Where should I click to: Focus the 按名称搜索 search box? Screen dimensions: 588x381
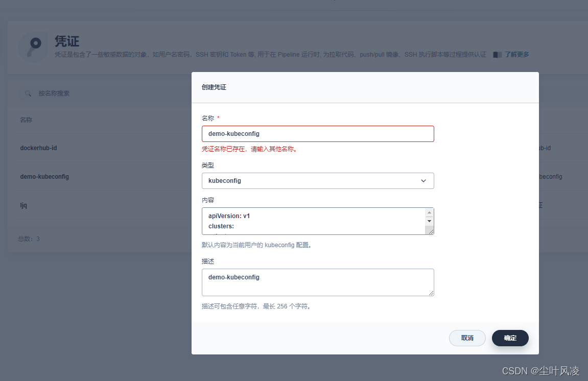point(105,93)
